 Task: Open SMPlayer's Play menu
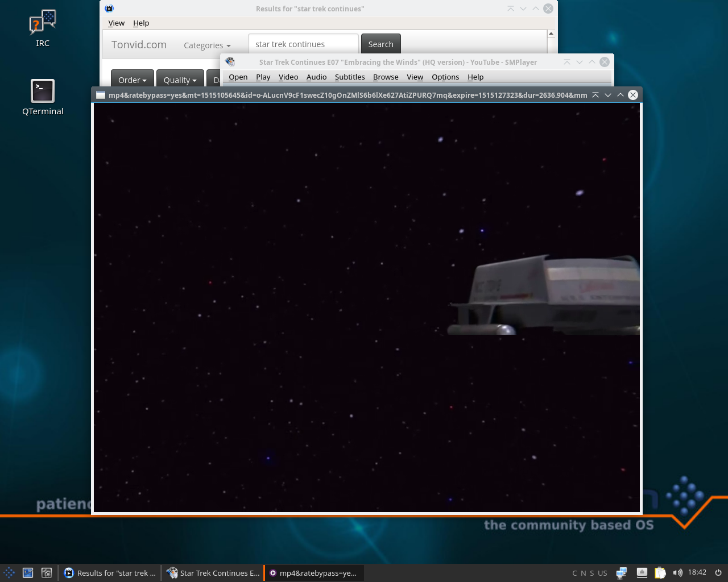point(263,77)
